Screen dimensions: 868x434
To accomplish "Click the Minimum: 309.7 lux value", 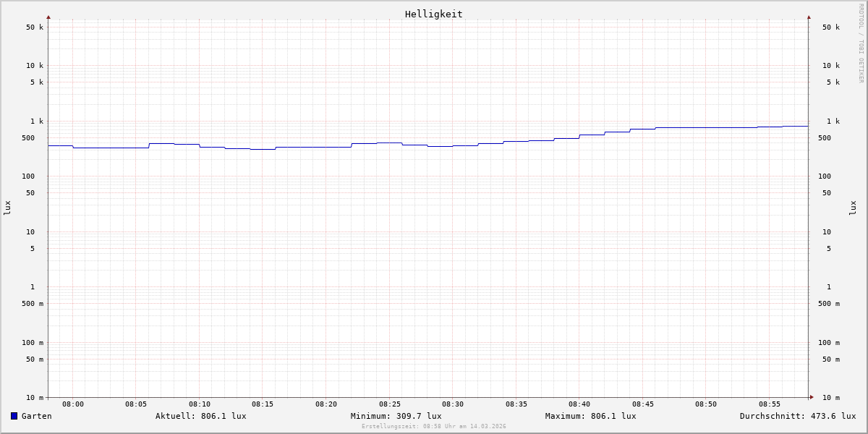I will (x=396, y=416).
